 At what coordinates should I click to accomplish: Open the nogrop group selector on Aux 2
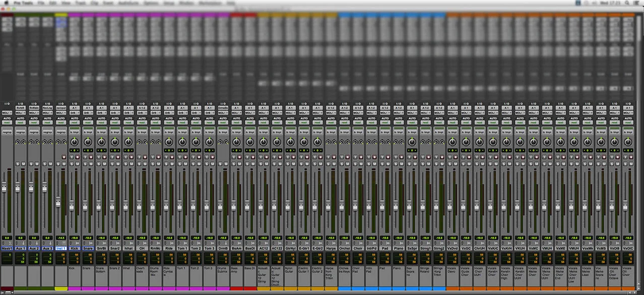click(x=34, y=132)
